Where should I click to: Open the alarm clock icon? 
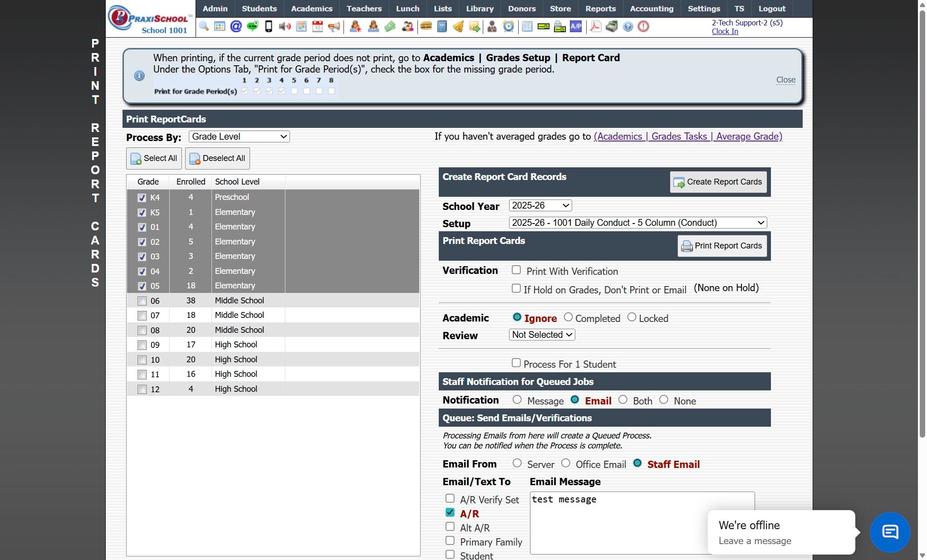tap(509, 26)
